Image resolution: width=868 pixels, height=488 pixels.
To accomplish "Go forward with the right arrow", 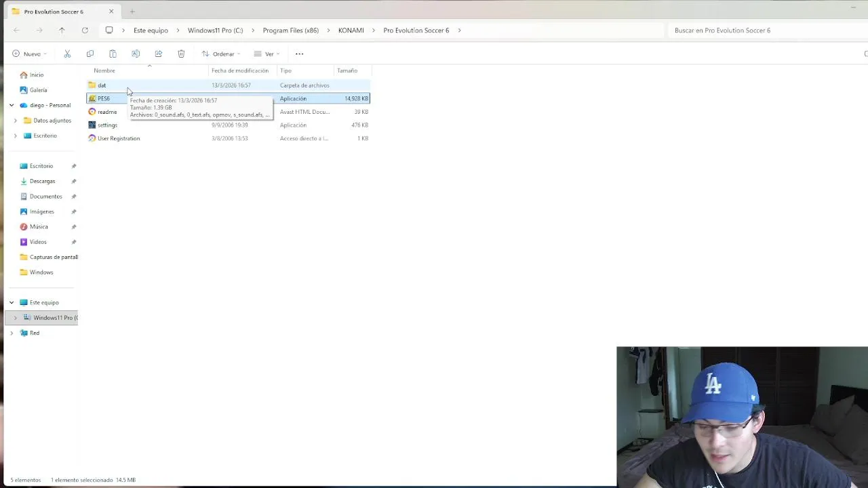I will (39, 30).
